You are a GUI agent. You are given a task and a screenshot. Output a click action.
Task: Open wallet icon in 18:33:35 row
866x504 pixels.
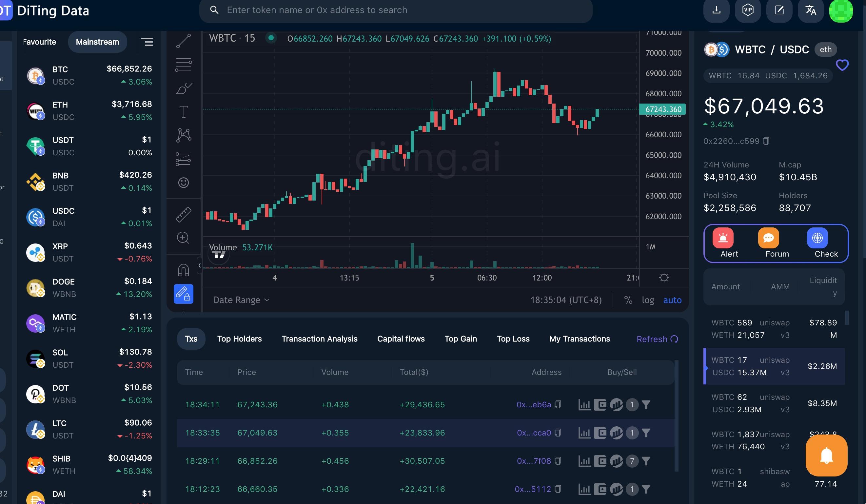(x=600, y=433)
